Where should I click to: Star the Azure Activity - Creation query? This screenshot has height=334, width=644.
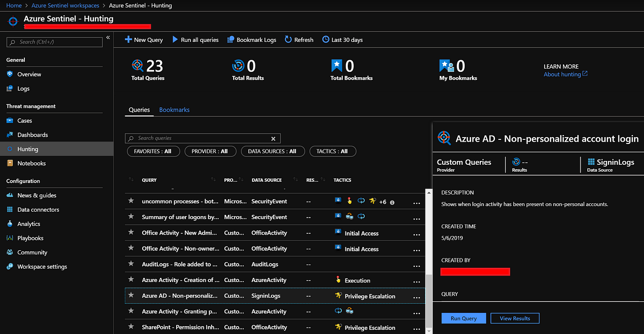pyautogui.click(x=131, y=280)
